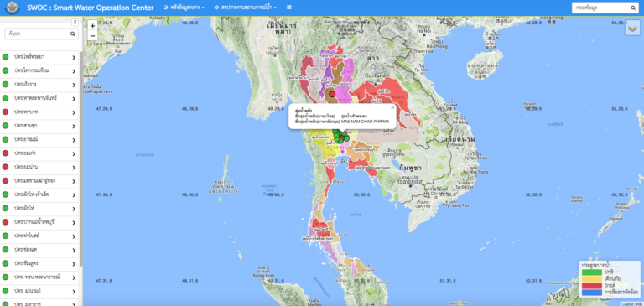Zoom out on the map
The width and height of the screenshot is (644, 306).
[x=92, y=36]
